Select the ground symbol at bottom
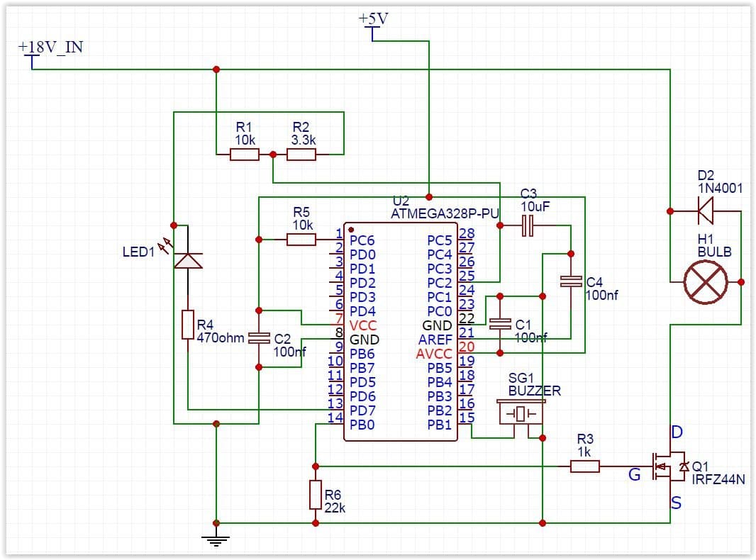 [216, 539]
